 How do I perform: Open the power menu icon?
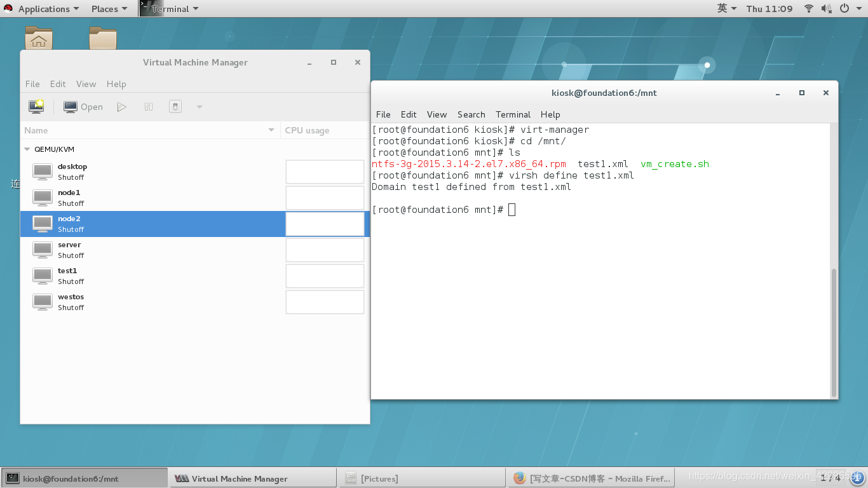click(x=844, y=9)
